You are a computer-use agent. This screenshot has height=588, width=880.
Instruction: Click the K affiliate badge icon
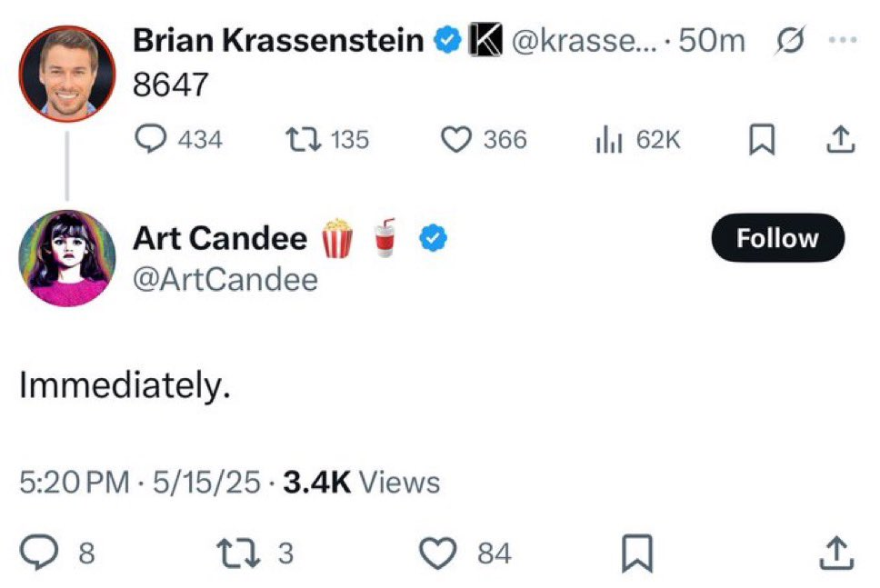(485, 40)
